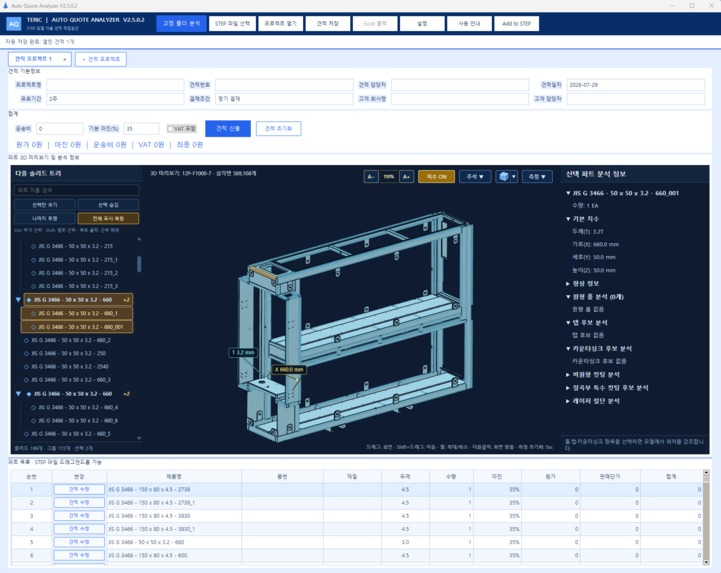This screenshot has width=721, height=573.
Task: Click the 기본 마진(%) field showing 35
Action: pos(142,129)
